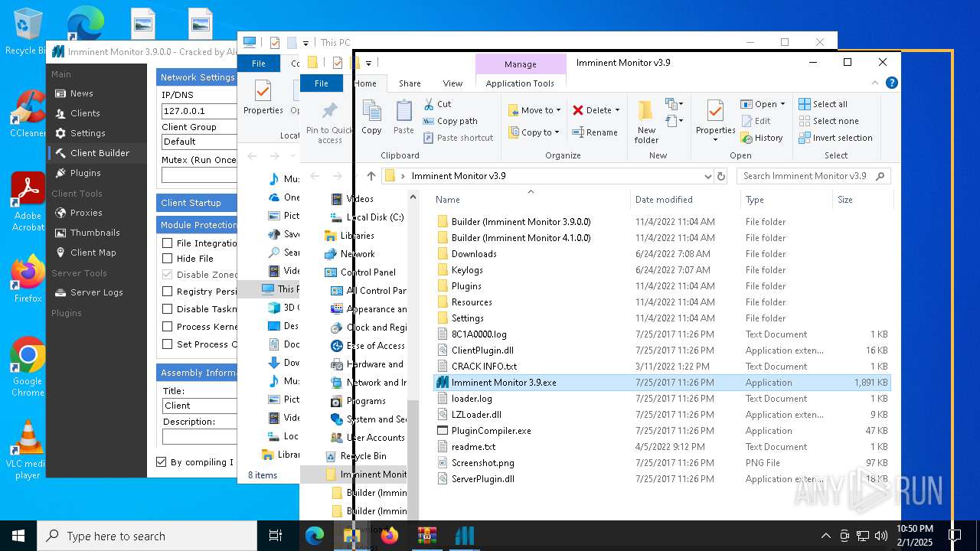
Task: Open News in Imminent Monitor sidebar
Action: pyautogui.click(x=81, y=93)
